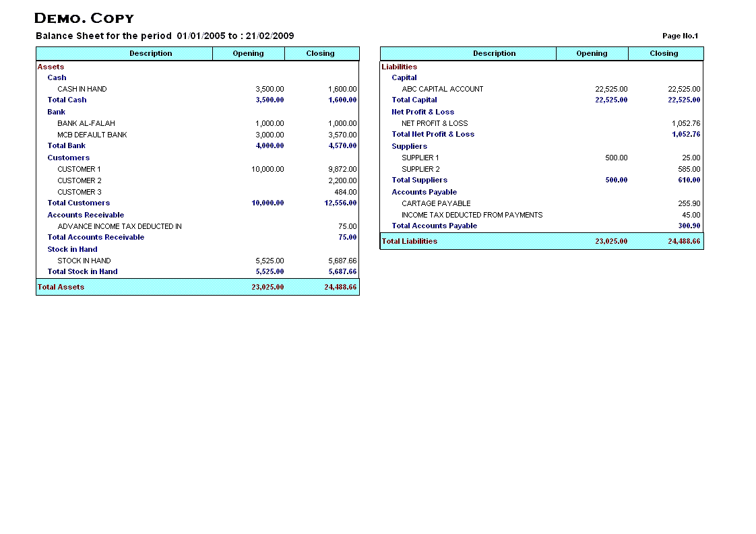Select the blue "Capital" group heading
The width and height of the screenshot is (756, 534).
point(404,77)
